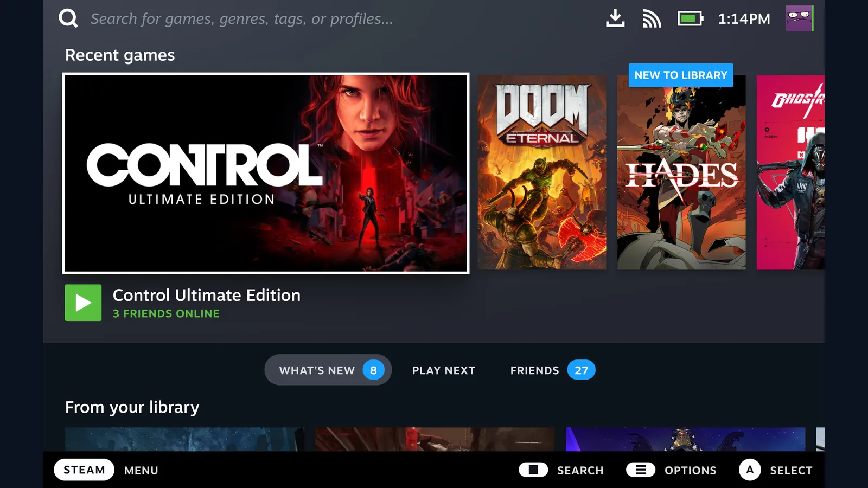Select the Control Ultimate Edition cover
Screen dimensions: 868x488
pos(266,174)
